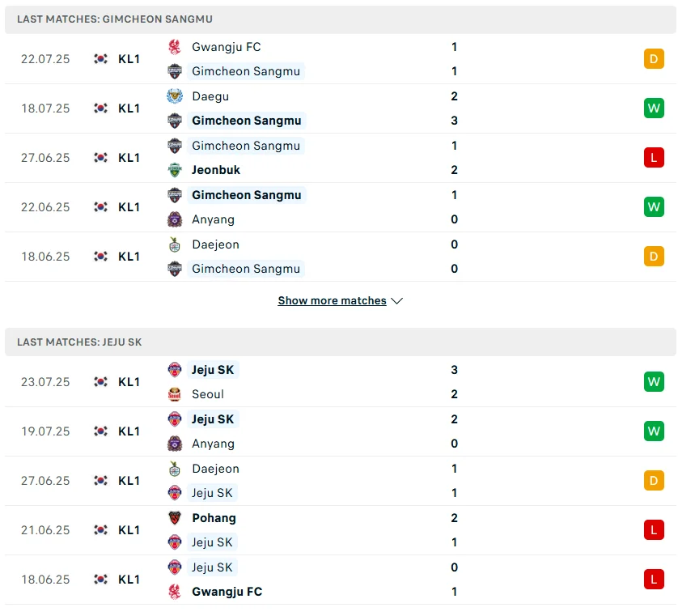Click the Last Matches: Jeju SK header
The width and height of the screenshot is (678, 616).
(79, 342)
